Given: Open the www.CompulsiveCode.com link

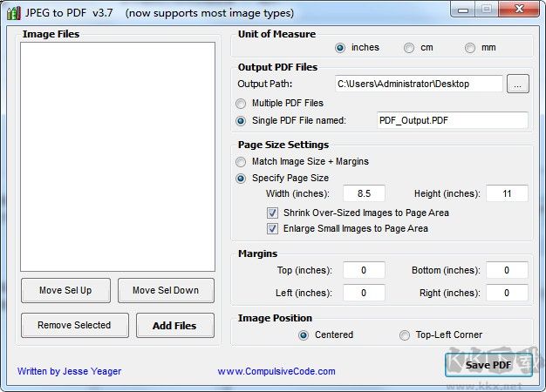Looking at the screenshot, I should click(276, 371).
